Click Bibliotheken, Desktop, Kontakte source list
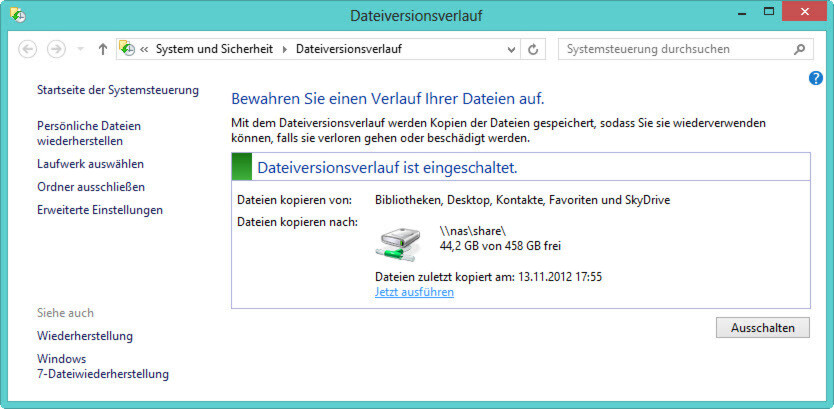The height and width of the screenshot is (409, 834). click(522, 201)
